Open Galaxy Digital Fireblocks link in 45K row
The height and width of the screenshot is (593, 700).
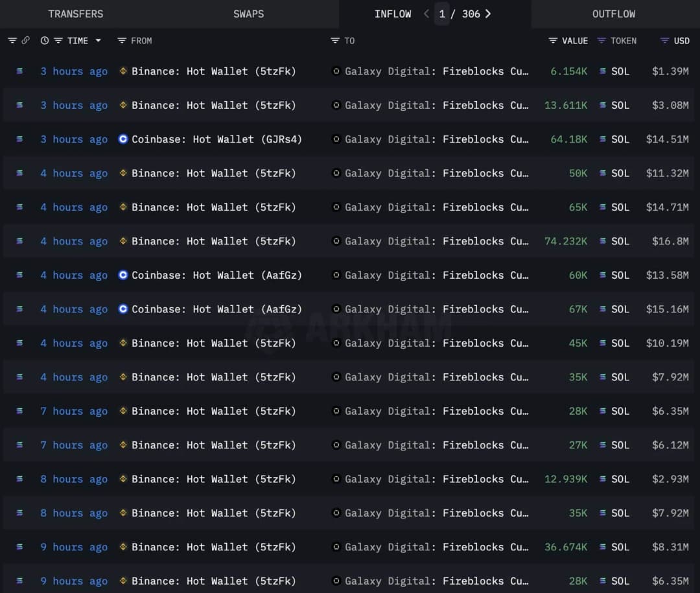coord(437,343)
